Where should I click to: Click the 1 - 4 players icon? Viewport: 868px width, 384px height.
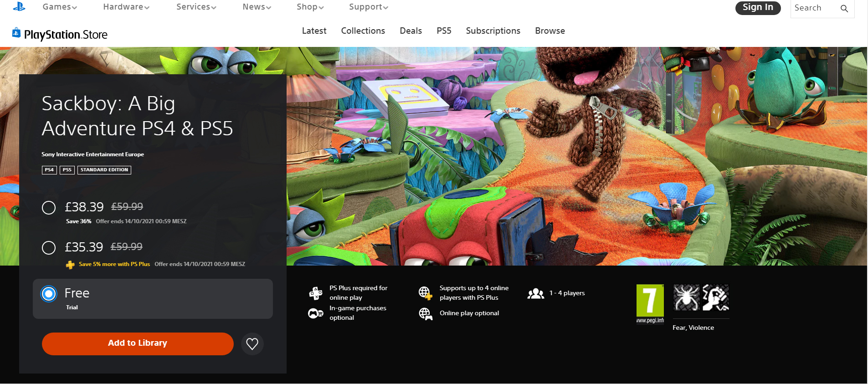tap(536, 293)
